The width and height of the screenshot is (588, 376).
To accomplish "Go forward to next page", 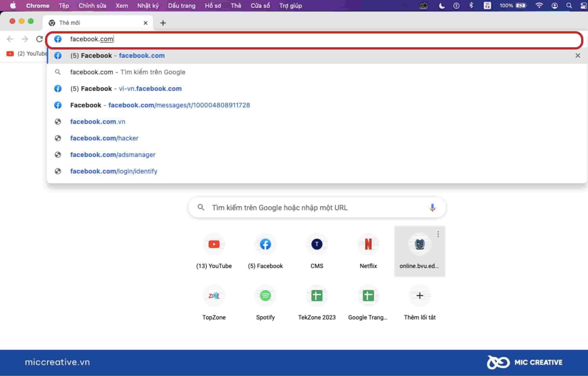I will (x=25, y=39).
